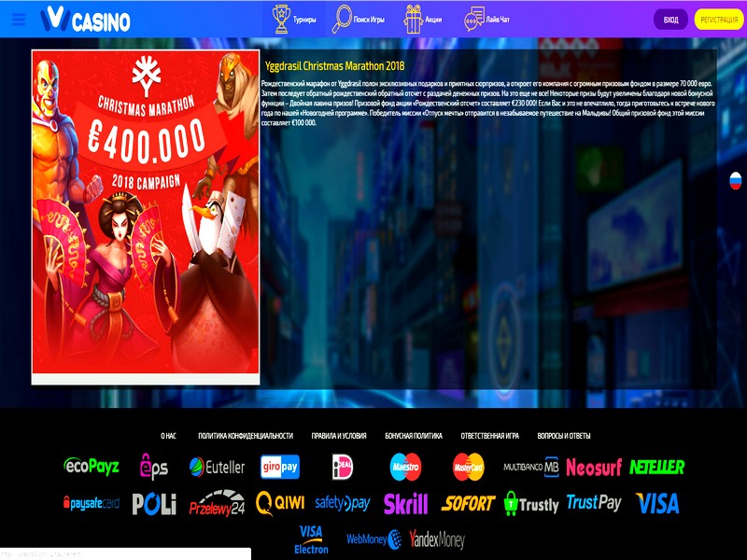Screen dimensions: 747x560
Task: Open the Вопросы и ответы footer link
Action: [x=564, y=436]
